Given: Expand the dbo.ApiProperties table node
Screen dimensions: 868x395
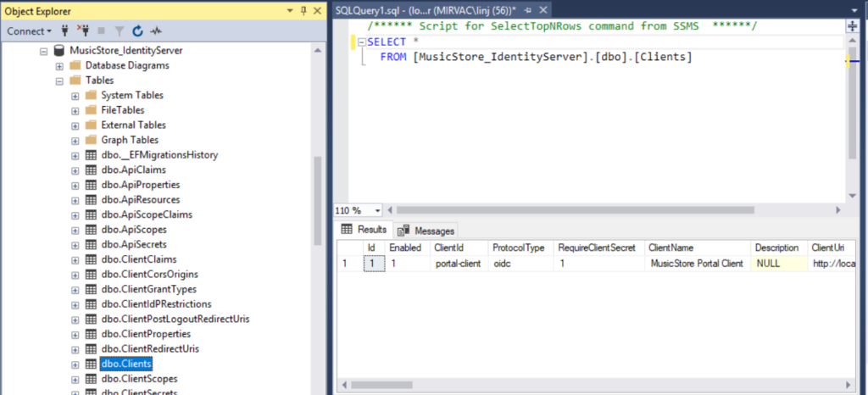Looking at the screenshot, I should [x=75, y=186].
